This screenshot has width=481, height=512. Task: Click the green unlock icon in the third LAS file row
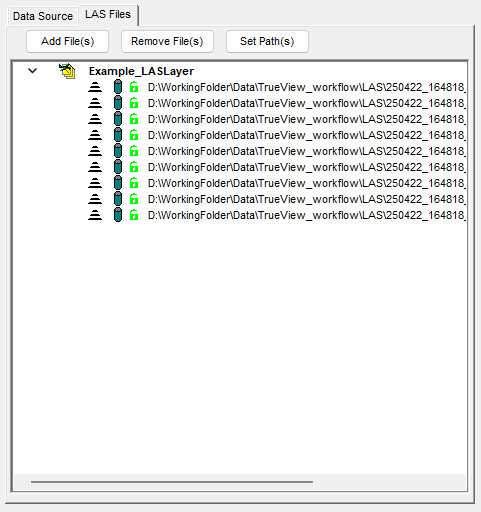[x=134, y=119]
